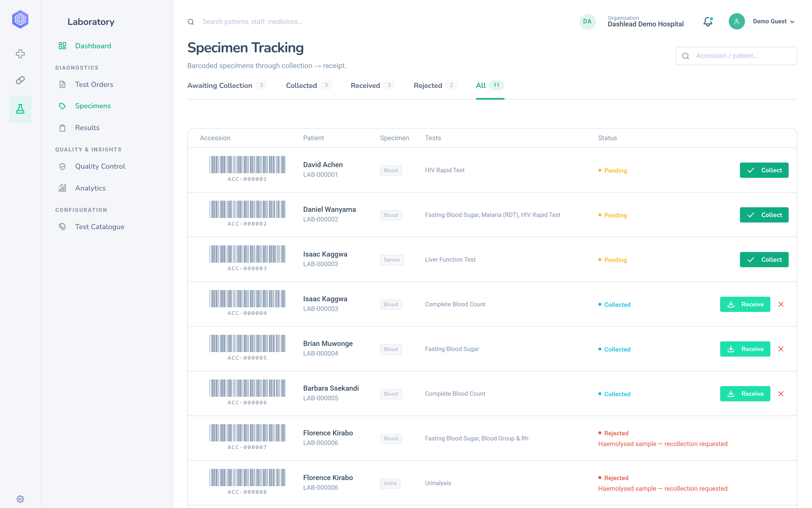The width and height of the screenshot is (812, 508).
Task: Click the Patient column header
Action: pos(313,138)
